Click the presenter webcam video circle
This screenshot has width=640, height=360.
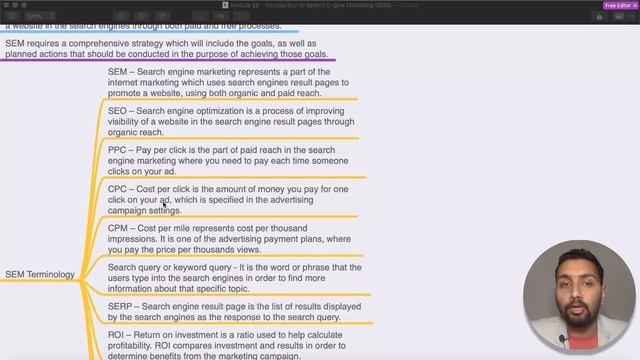pyautogui.click(x=579, y=296)
